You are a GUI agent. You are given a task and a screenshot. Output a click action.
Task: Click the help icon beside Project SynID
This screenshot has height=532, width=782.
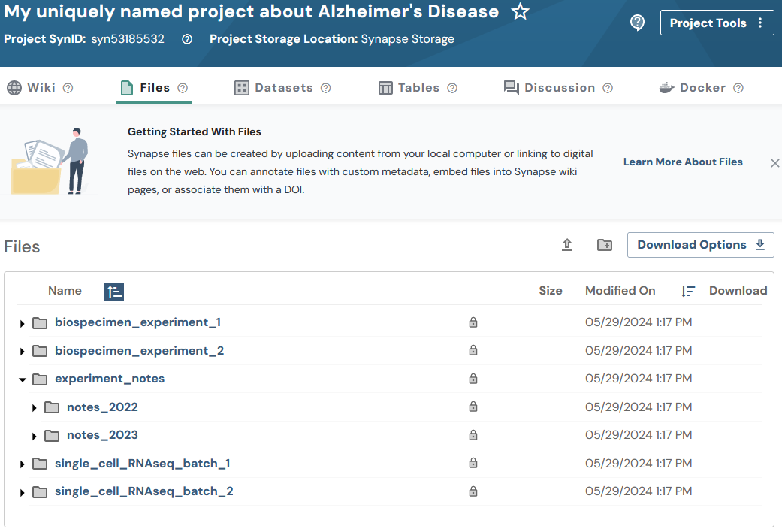187,39
